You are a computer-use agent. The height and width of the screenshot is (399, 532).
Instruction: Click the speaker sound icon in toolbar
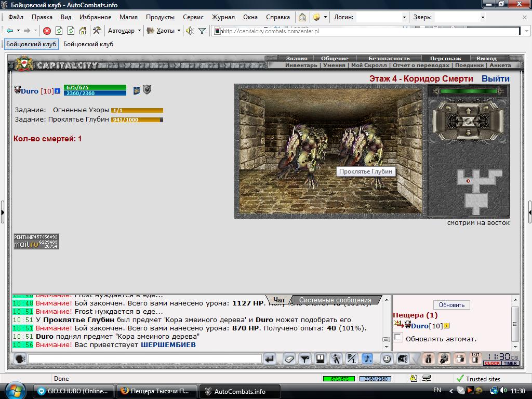tap(190, 31)
